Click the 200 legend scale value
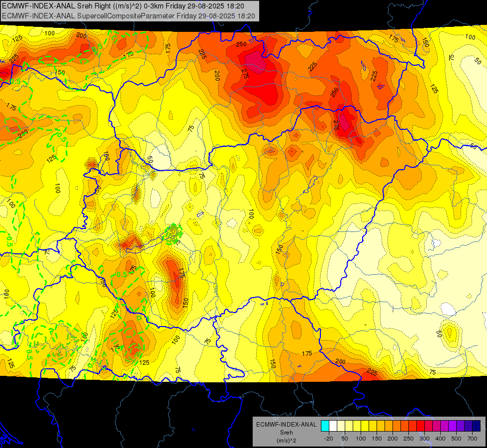 [392, 439]
